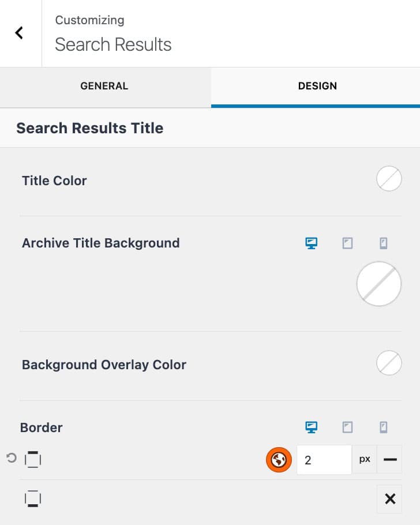The width and height of the screenshot is (420, 525).
Task: Open the Title Color swatch picker
Action: (389, 179)
